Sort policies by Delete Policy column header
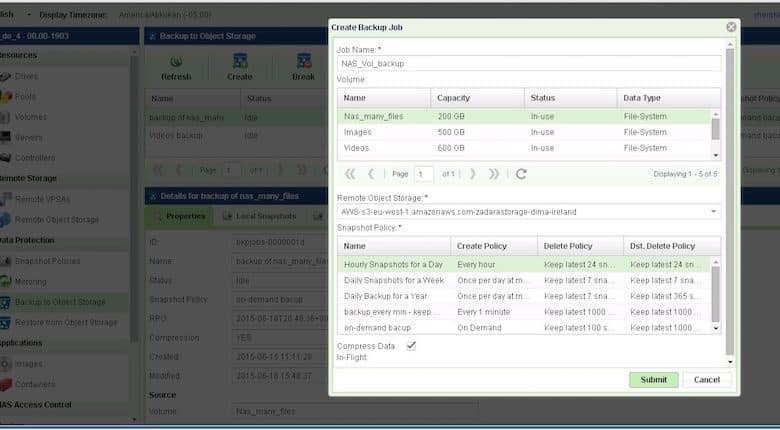This screenshot has height=430, width=780. click(x=581, y=246)
